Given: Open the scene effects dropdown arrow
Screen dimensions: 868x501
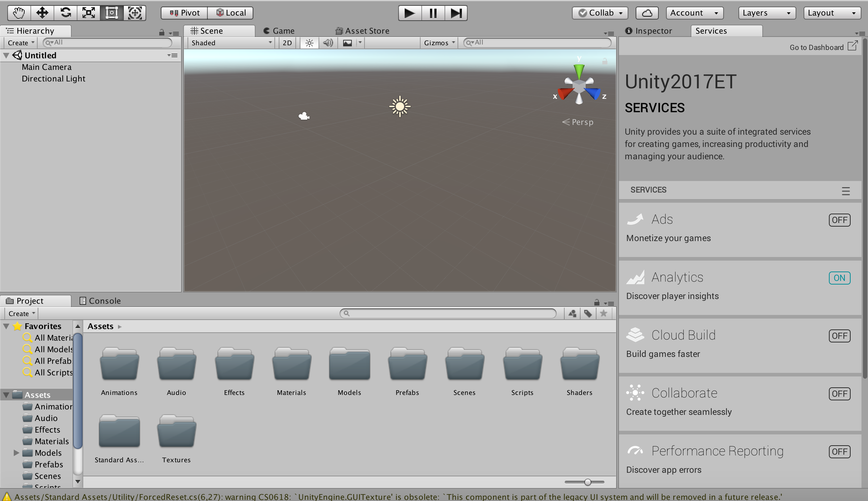Looking at the screenshot, I should coord(360,43).
